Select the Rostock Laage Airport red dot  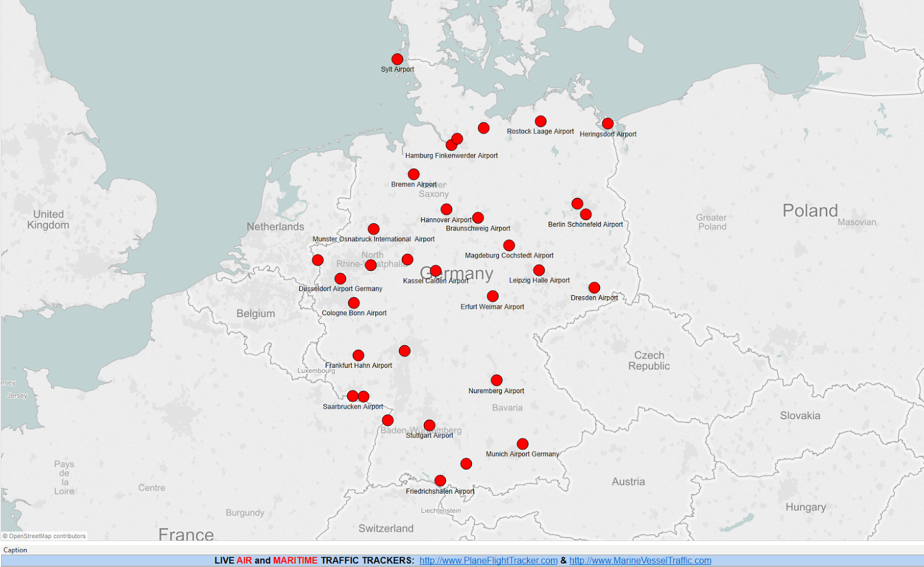(x=541, y=121)
